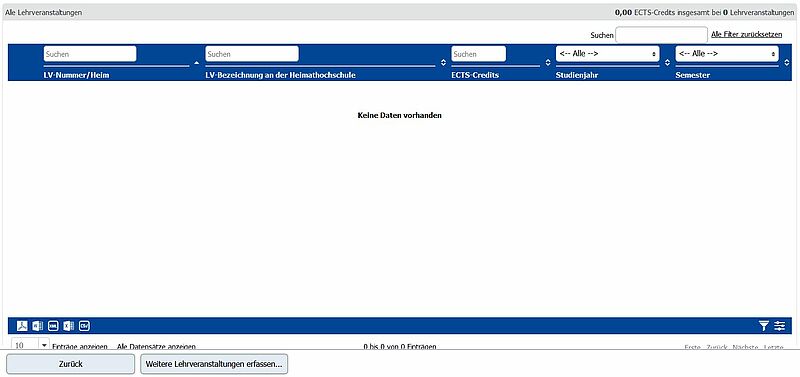Click the 0 bis 0 von 0 Einträgen text
The height and width of the screenshot is (377, 800).
pyautogui.click(x=400, y=346)
